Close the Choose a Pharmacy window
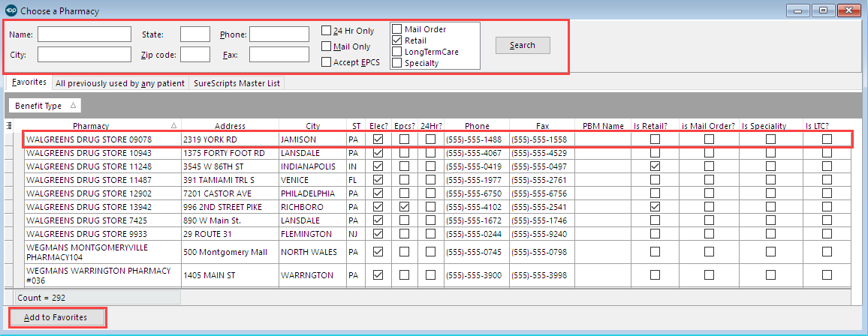This screenshot has width=868, height=336. pos(848,10)
